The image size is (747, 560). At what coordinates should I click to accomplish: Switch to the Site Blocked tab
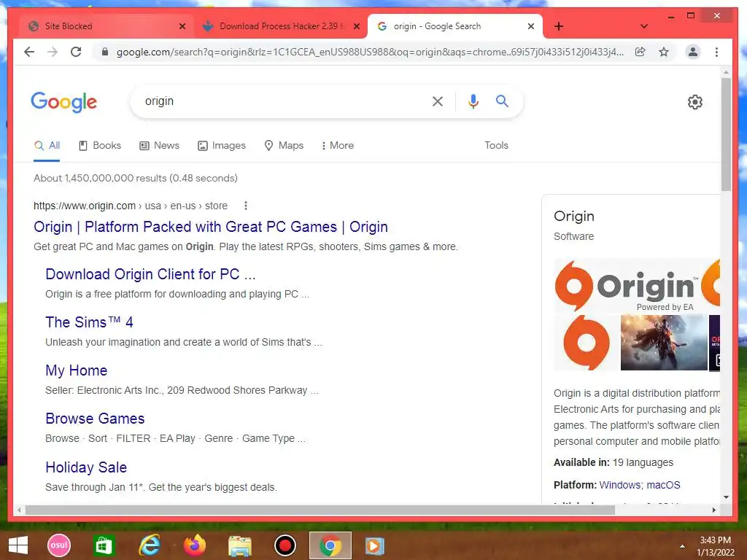click(x=107, y=26)
